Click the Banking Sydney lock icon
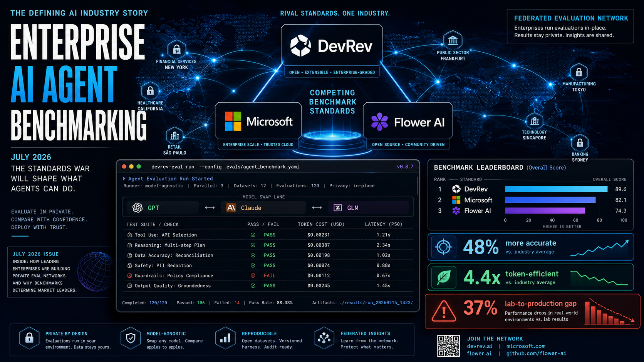Image resolution: width=644 pixels, height=362 pixels. 580,143
